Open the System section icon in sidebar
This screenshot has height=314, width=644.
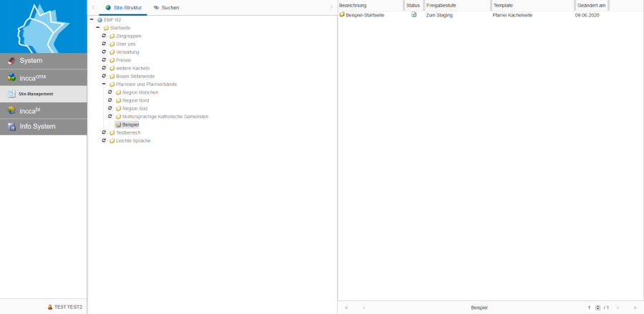(x=11, y=61)
